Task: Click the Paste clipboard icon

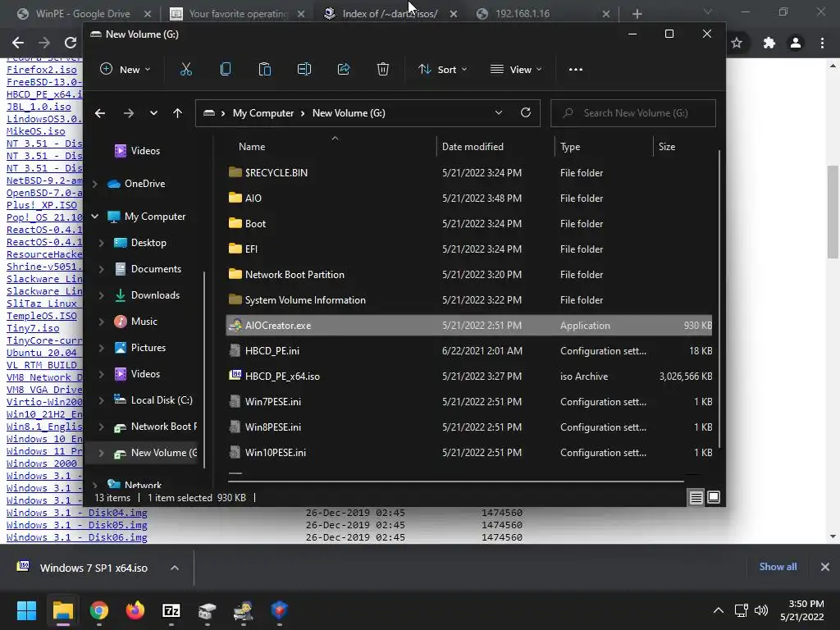Action: (265, 69)
